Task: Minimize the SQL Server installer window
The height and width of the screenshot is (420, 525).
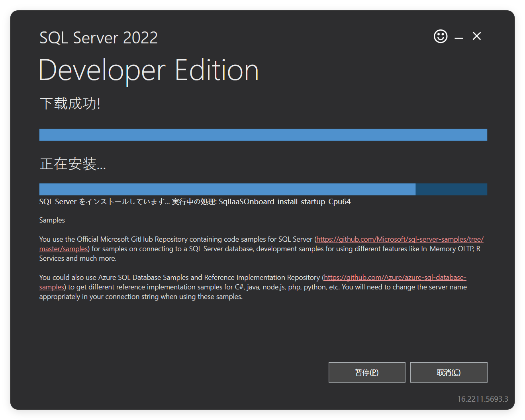Action: [459, 38]
